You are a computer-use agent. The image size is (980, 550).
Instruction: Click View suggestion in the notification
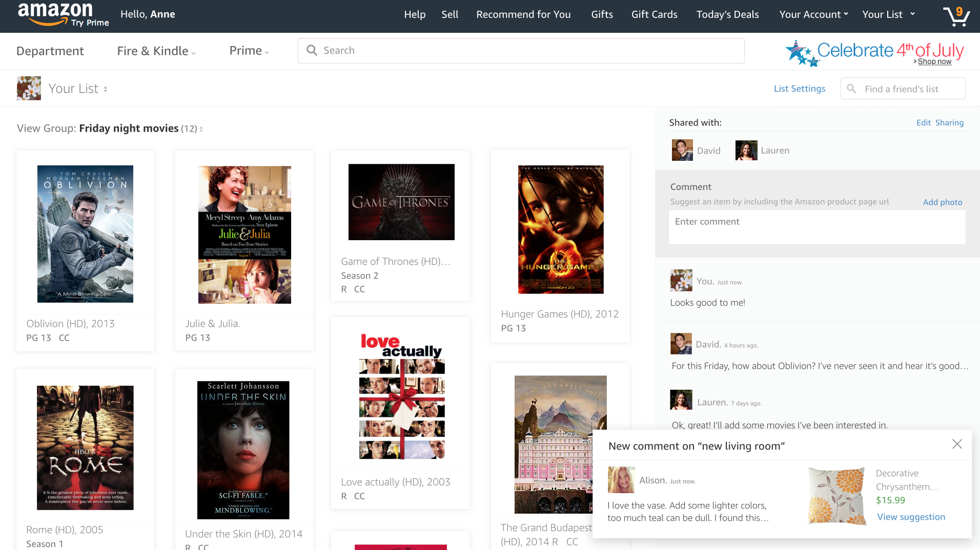pyautogui.click(x=911, y=517)
